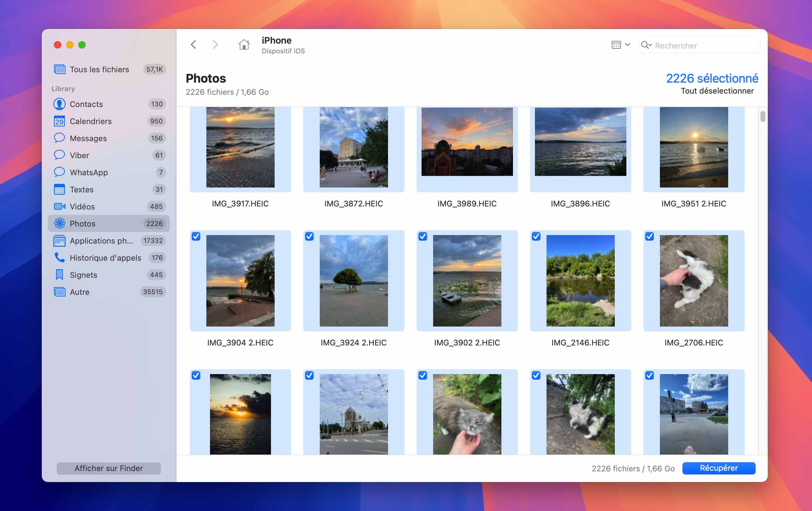
Task: Click Tout déselectionner link
Action: (x=717, y=91)
